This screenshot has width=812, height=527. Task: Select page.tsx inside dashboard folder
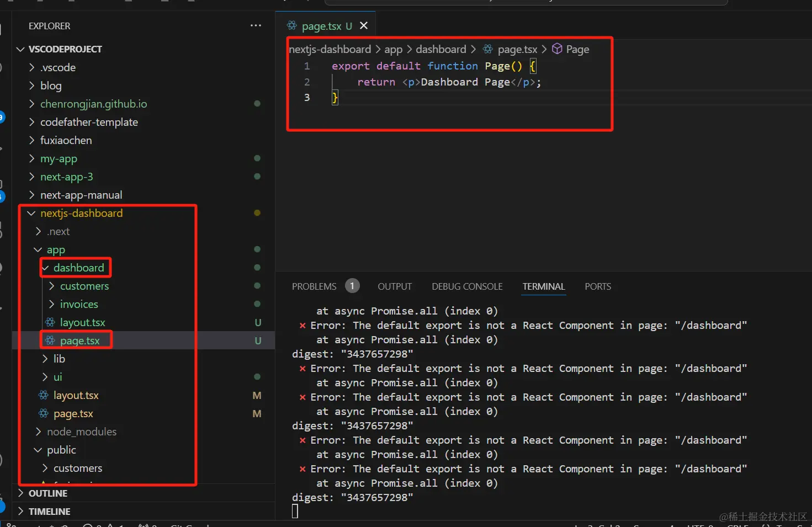(x=79, y=340)
